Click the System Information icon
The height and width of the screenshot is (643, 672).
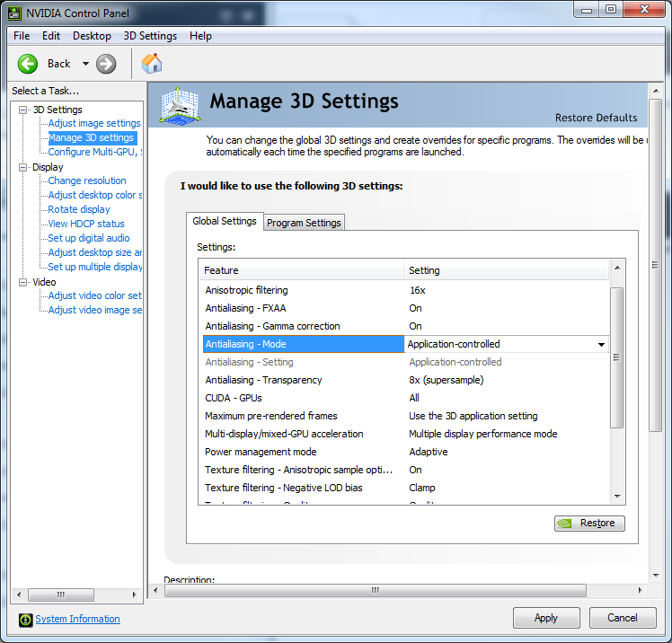point(26,620)
